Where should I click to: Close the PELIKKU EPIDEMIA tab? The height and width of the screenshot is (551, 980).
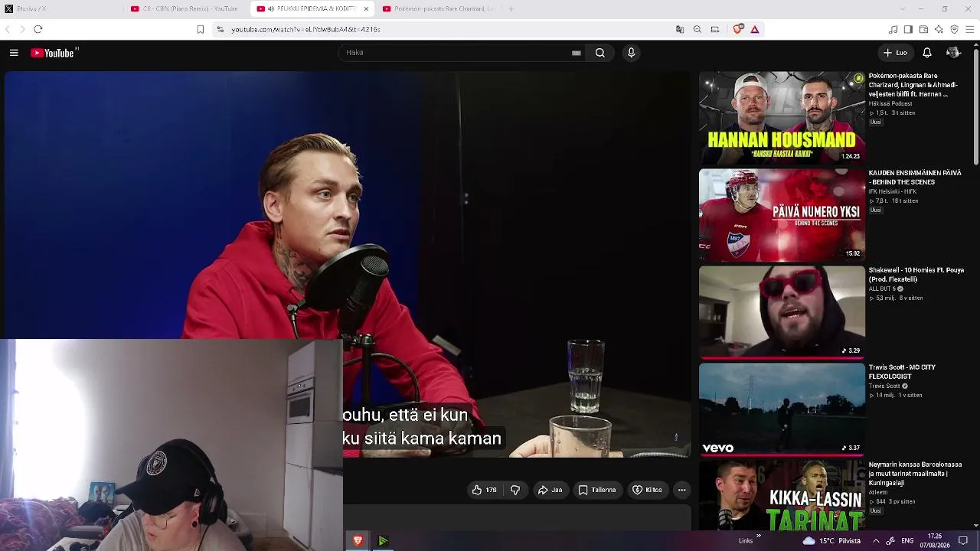(366, 9)
